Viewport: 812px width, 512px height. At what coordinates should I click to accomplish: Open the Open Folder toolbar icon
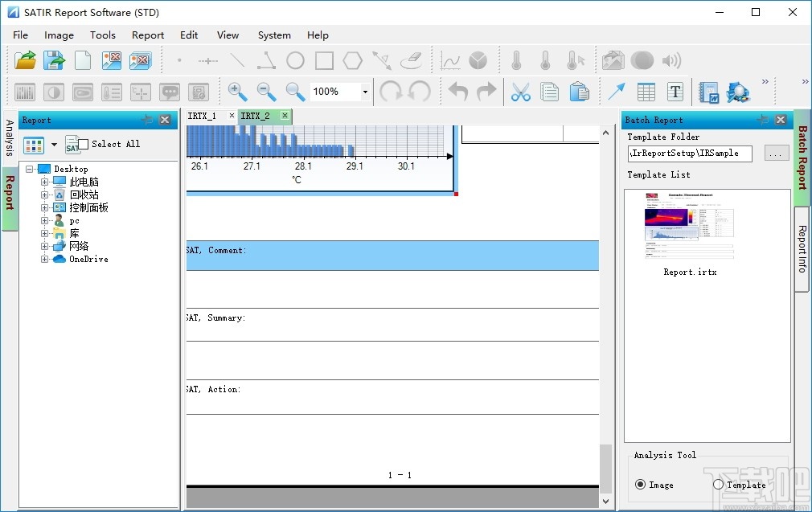click(24, 60)
